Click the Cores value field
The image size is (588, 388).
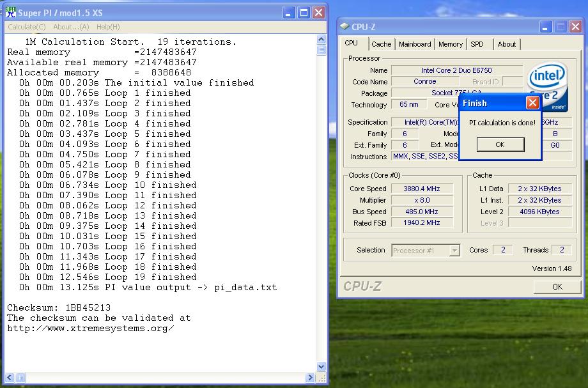pos(503,250)
